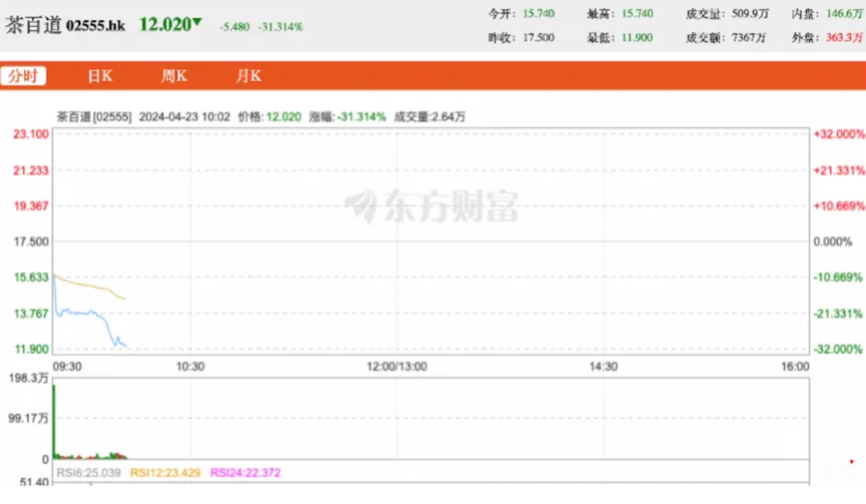Viewport: 866px width, 504px height.
Task: Click the chart title 茶百道 [02555]
Action: [x=93, y=117]
